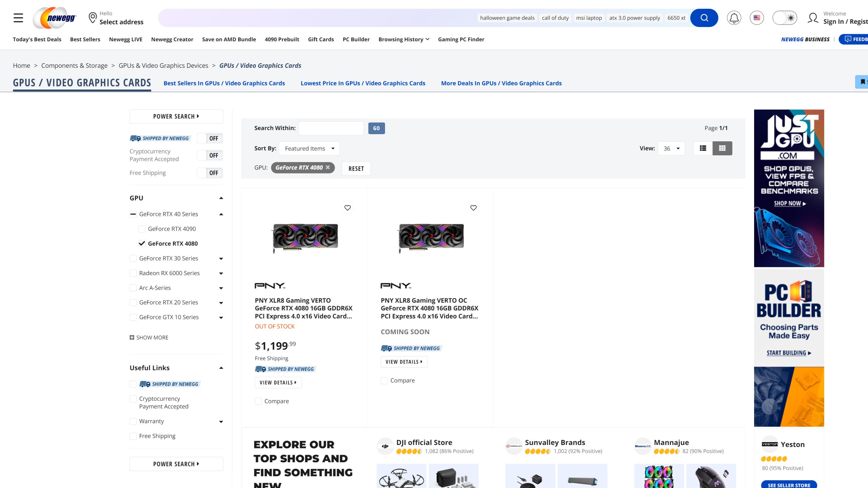Image resolution: width=868 pixels, height=488 pixels.
Task: Open the Sort By Featured Items dropdown
Action: (309, 148)
